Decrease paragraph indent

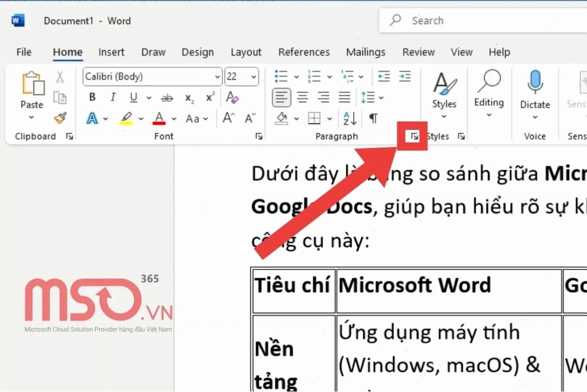(383, 76)
